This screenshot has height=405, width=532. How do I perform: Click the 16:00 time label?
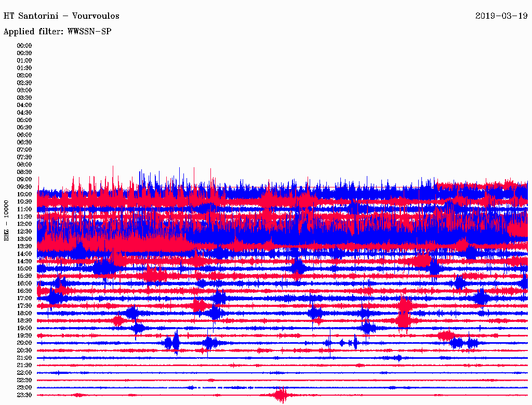(x=24, y=283)
